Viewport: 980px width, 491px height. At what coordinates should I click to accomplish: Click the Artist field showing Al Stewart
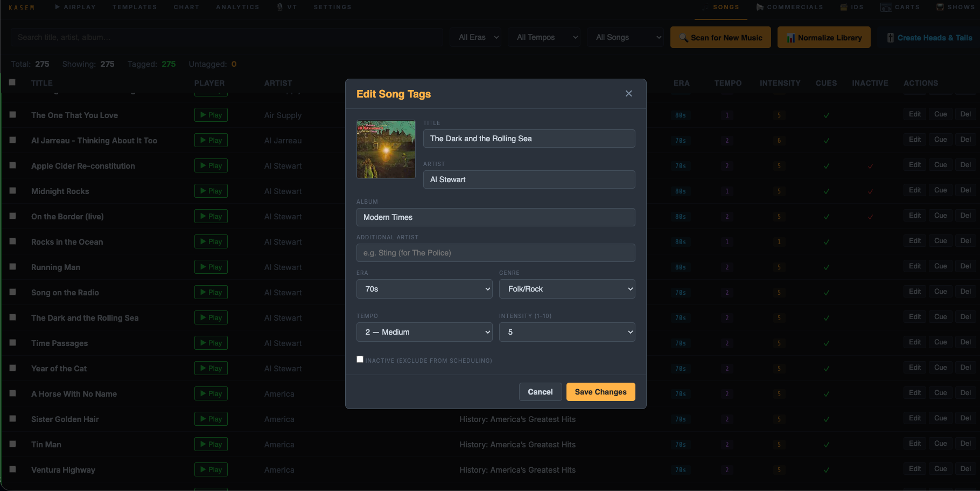(529, 179)
